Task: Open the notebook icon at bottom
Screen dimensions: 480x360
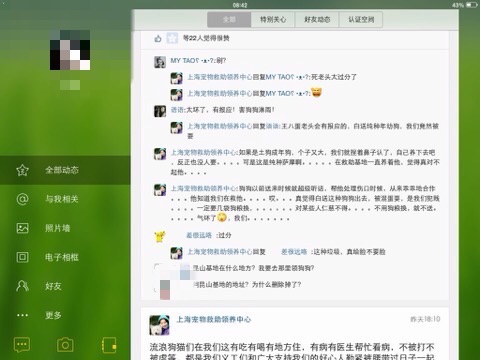Action: point(109,345)
